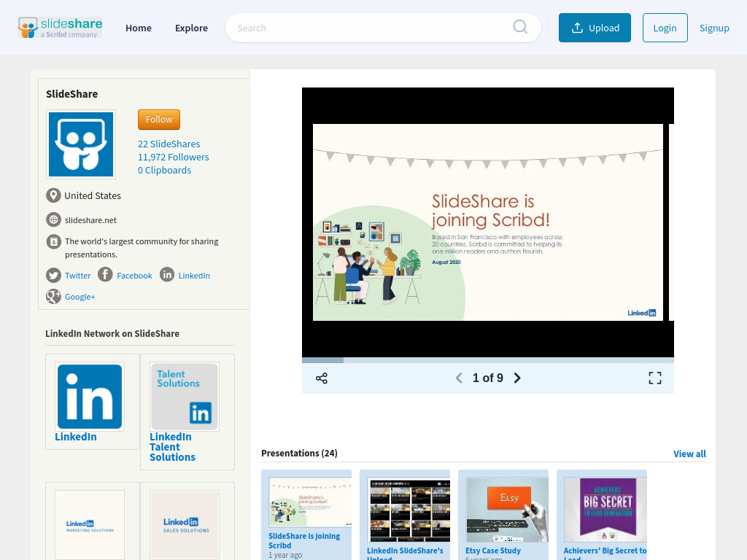The width and height of the screenshot is (747, 560).
Task: Click the globe website icon
Action: (53, 219)
